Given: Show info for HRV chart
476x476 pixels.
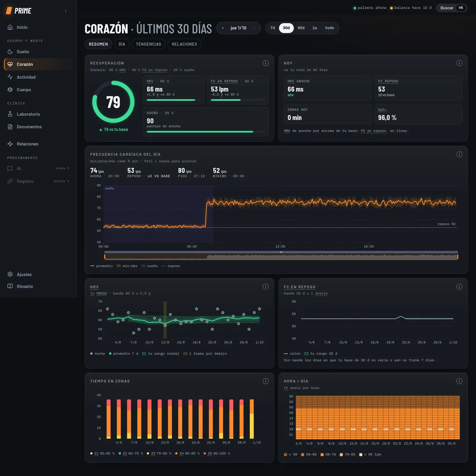Looking at the screenshot, I should (266, 286).
